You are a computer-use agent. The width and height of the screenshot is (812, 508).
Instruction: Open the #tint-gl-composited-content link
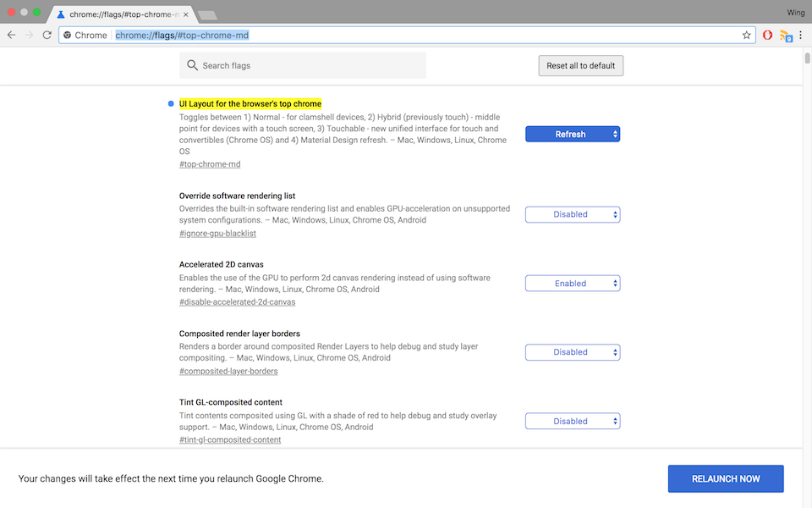point(230,440)
